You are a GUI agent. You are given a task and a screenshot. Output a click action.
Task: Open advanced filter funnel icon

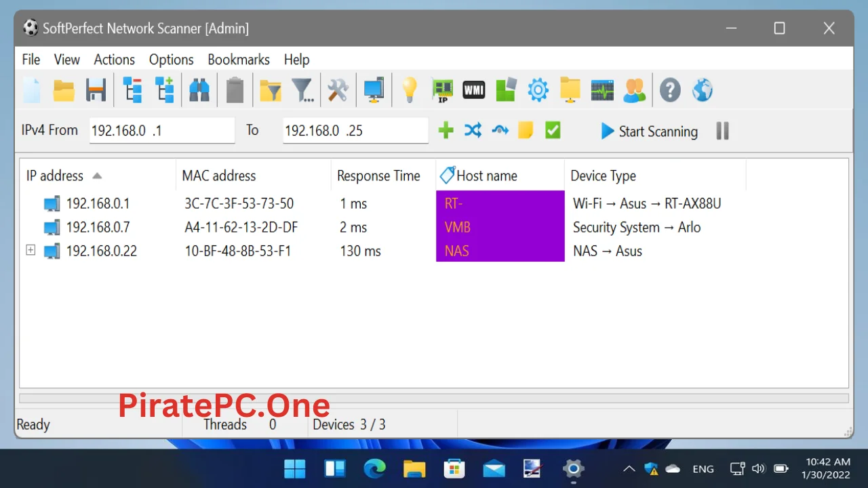pyautogui.click(x=302, y=90)
